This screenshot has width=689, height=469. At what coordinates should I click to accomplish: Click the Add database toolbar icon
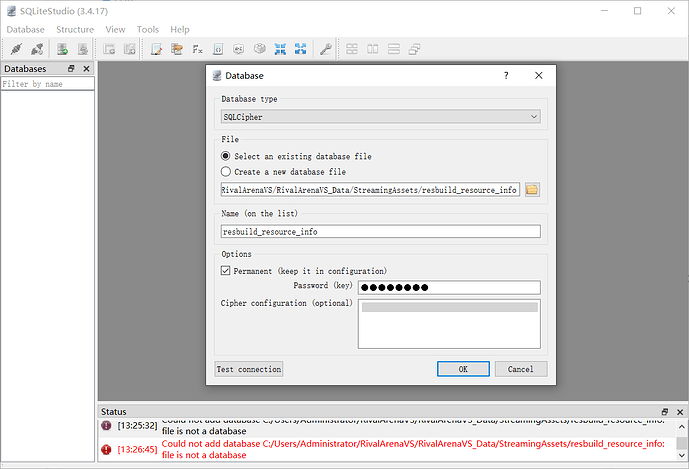pyautogui.click(x=62, y=48)
